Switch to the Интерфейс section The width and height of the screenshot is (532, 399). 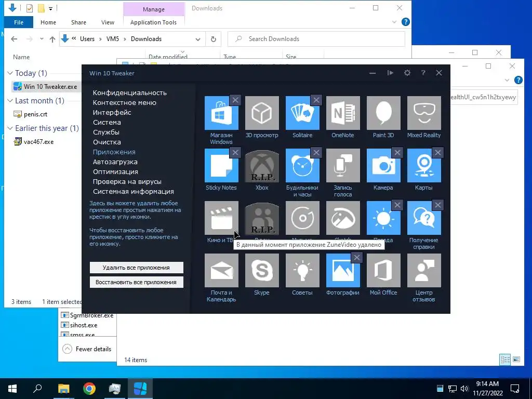[x=112, y=112]
